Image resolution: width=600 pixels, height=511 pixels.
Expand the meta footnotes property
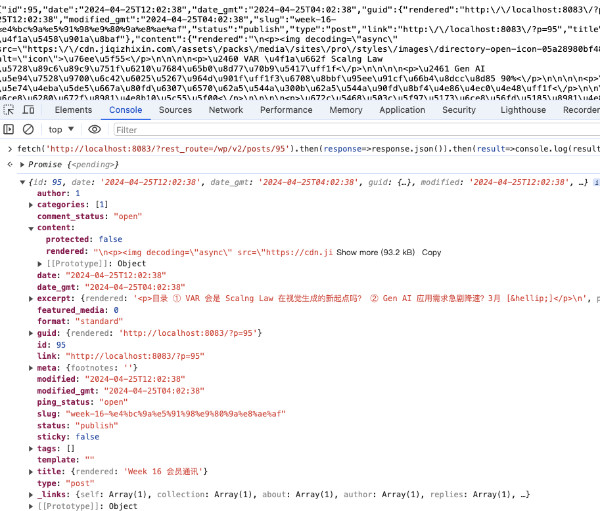pos(31,368)
